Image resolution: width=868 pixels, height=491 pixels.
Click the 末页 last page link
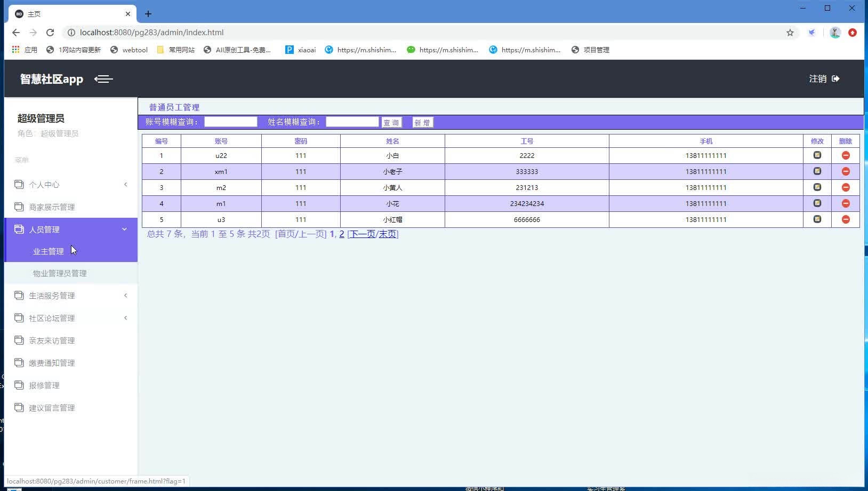[x=388, y=234]
